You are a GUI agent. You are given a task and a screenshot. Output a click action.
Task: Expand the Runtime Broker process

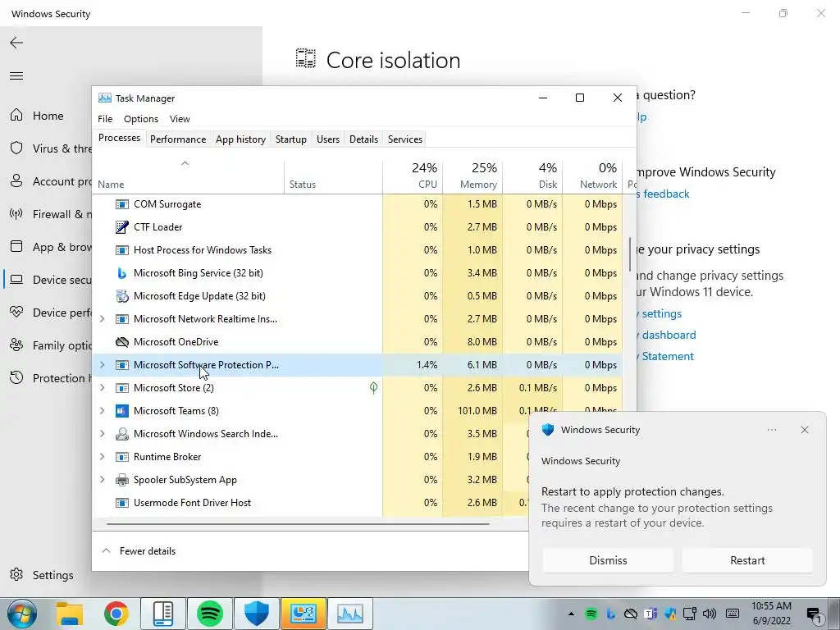[103, 457]
